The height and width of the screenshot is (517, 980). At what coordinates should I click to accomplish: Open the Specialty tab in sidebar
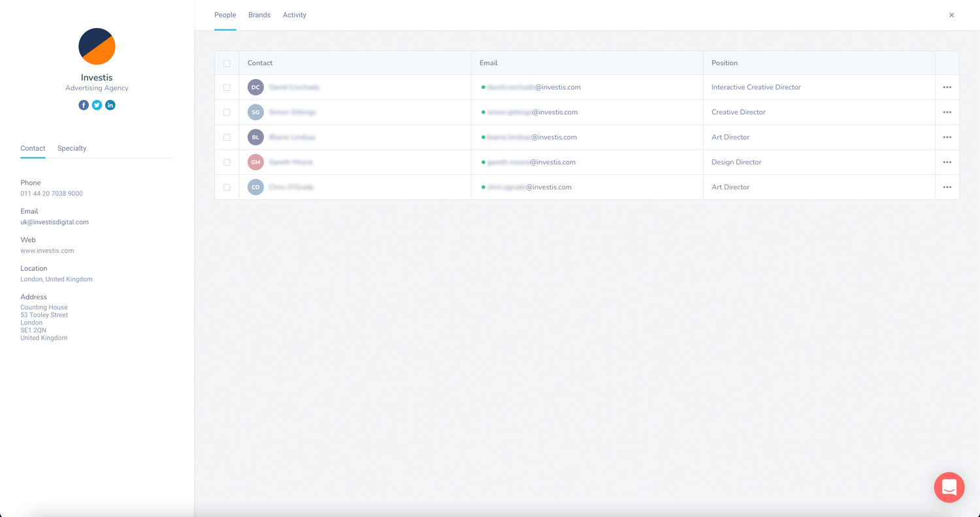point(72,148)
